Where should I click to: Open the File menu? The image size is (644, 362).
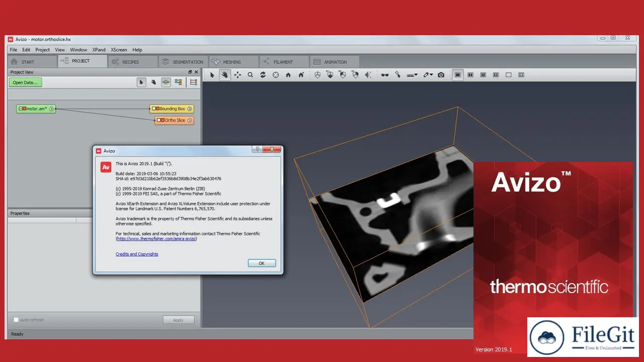[14, 50]
